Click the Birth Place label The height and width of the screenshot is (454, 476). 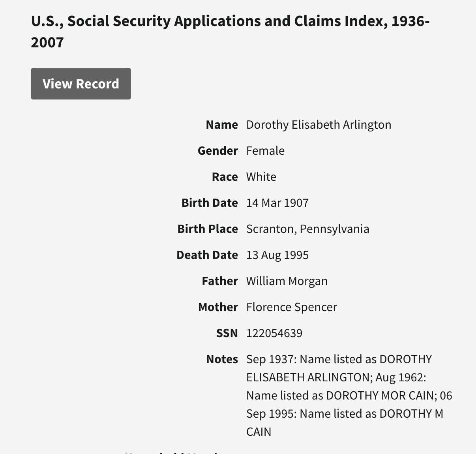tap(208, 229)
